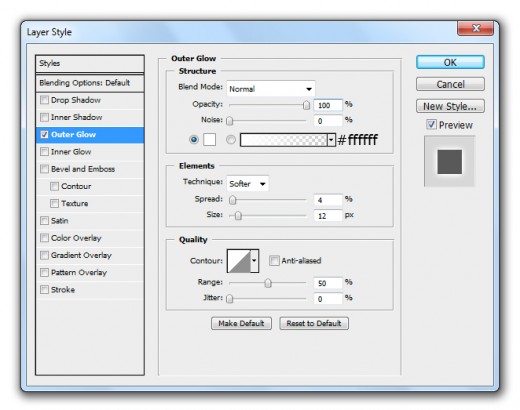This screenshot has height=410, width=520.
Task: Open the Technique dropdown showing Softer
Action: coord(247,184)
